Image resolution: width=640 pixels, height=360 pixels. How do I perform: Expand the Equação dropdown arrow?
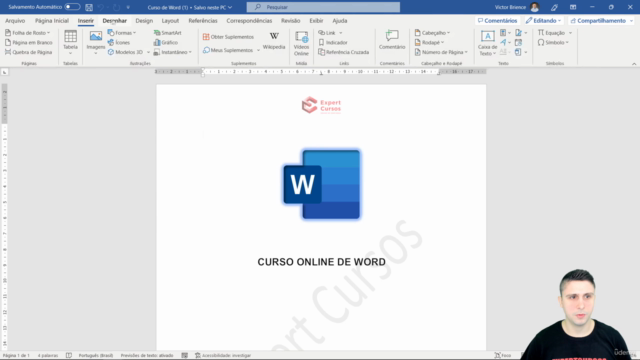tap(571, 33)
